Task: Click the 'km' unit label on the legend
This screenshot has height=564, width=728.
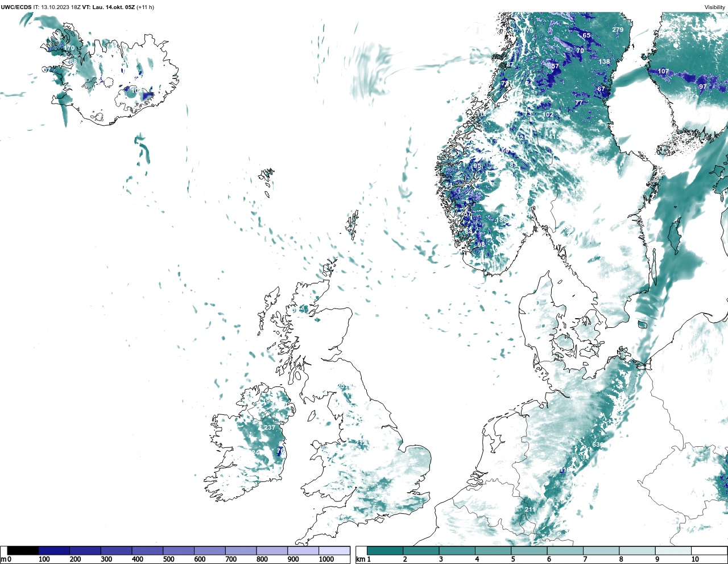Action: (360, 559)
